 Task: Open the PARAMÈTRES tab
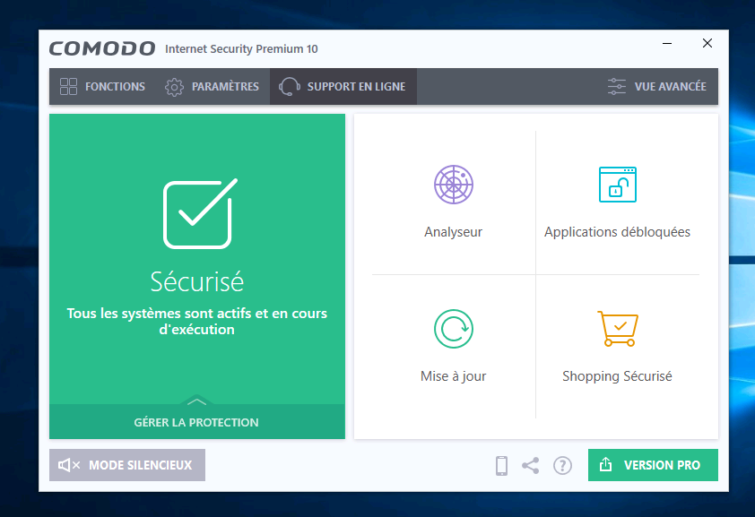(212, 87)
